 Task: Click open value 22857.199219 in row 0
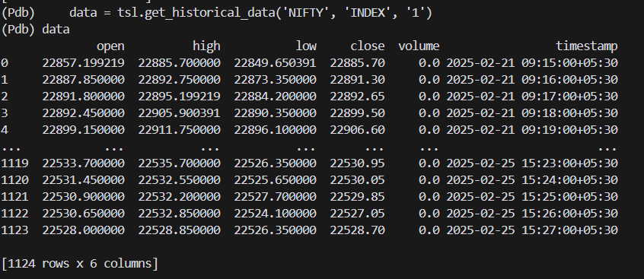84,63
